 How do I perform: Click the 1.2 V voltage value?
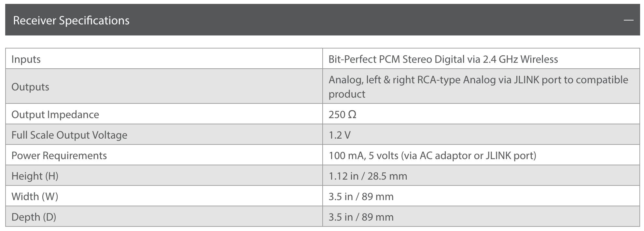[339, 135]
